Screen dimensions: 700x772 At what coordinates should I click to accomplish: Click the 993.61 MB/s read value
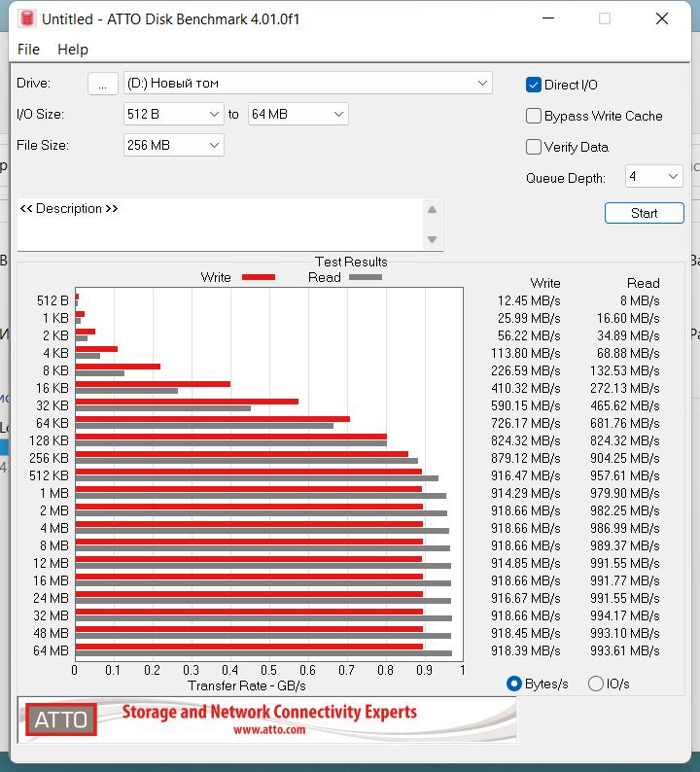click(625, 650)
